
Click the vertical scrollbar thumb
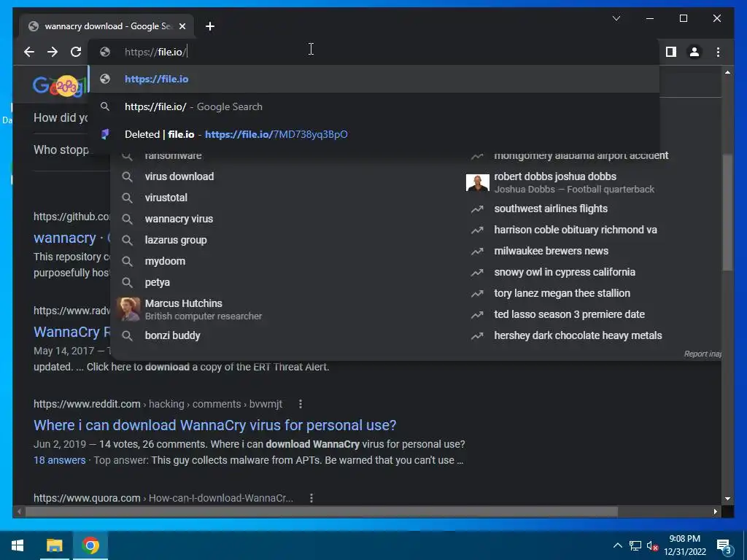point(727,212)
